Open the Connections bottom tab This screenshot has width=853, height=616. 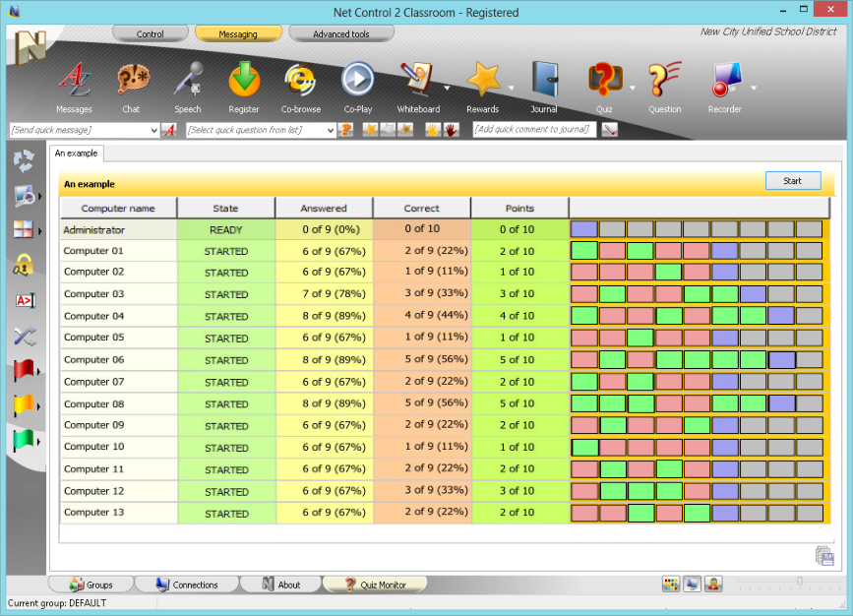pyautogui.click(x=187, y=585)
